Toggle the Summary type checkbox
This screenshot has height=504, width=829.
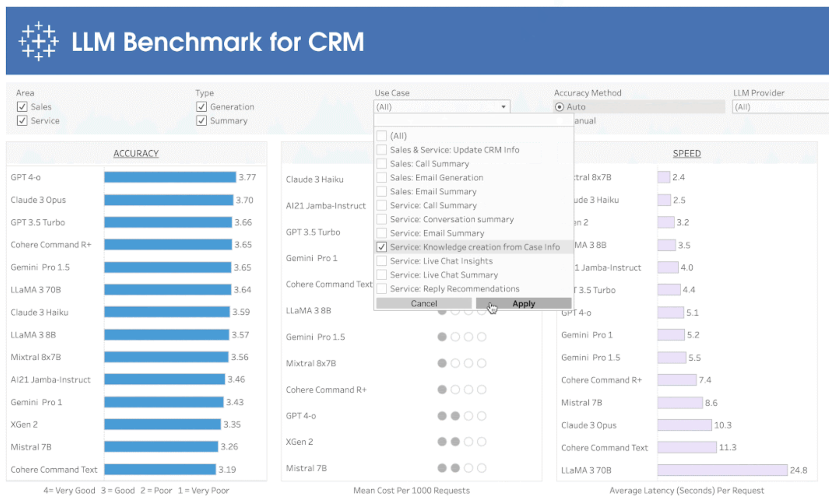201,120
